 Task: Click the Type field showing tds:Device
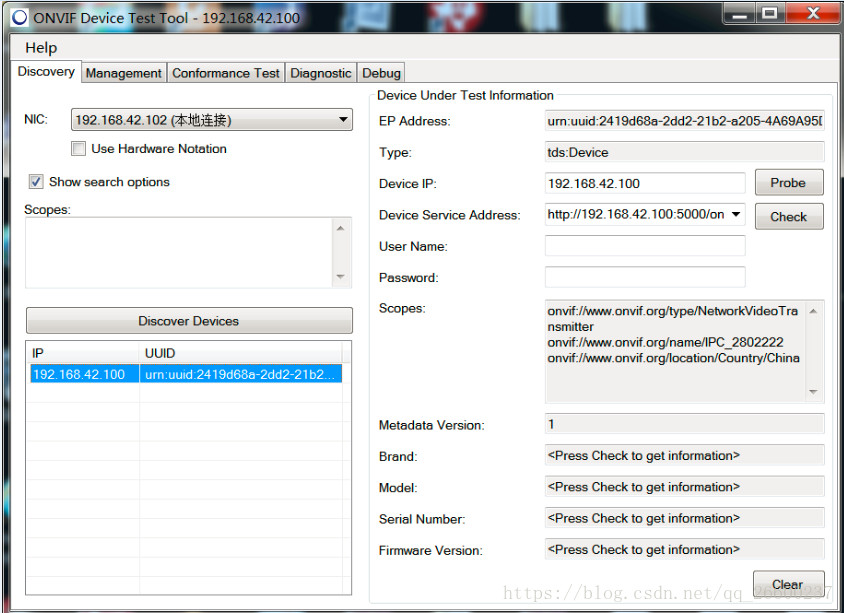(x=684, y=152)
